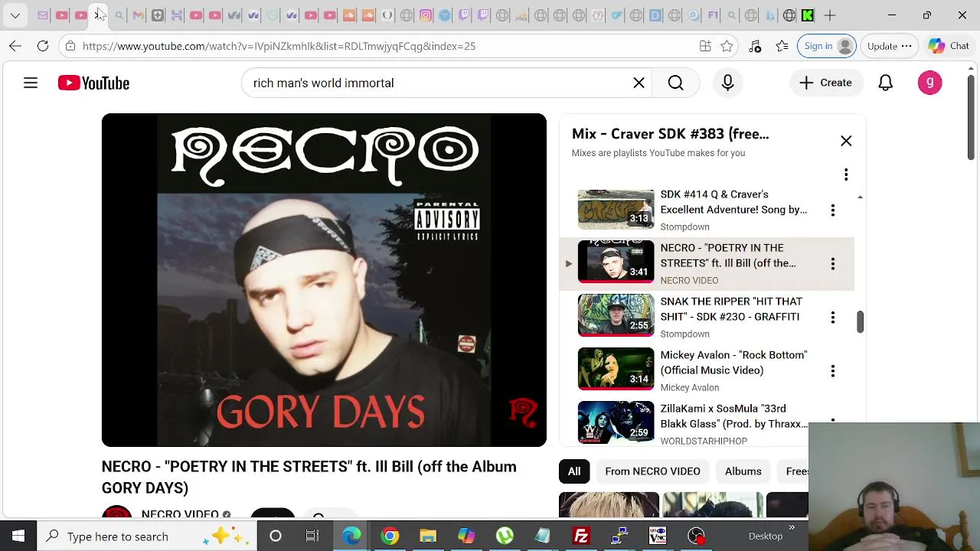
Task: Open options for Mickey Avalon Rock Bottom item
Action: [832, 370]
